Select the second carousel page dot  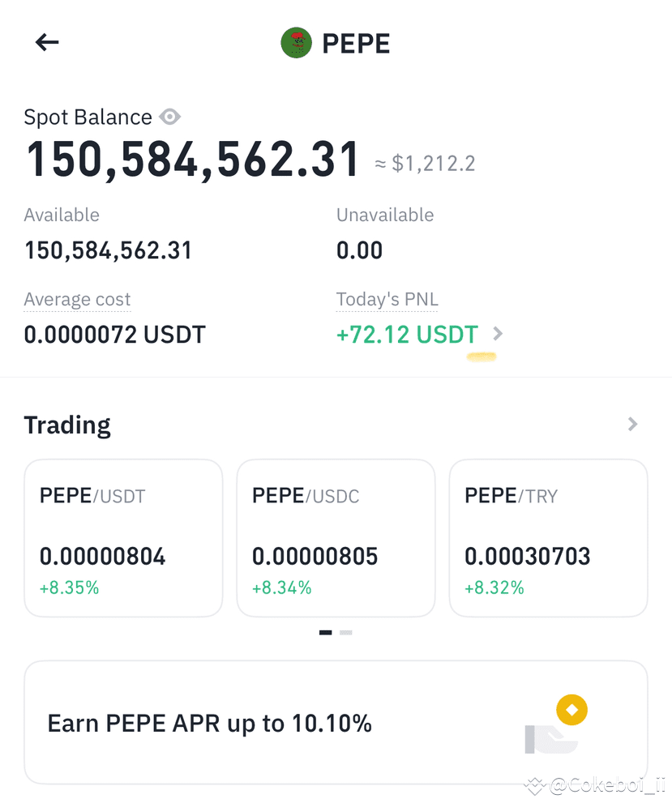click(346, 633)
